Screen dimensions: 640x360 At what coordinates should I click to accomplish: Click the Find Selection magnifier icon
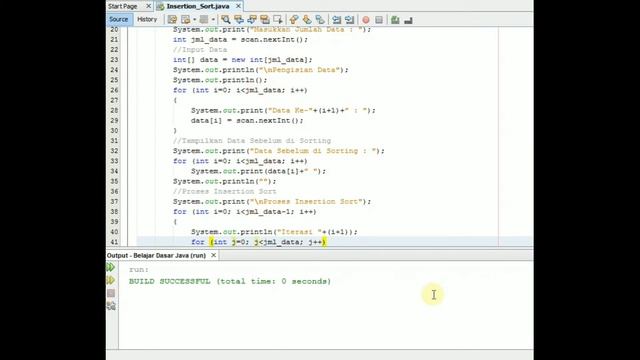pos(225,20)
